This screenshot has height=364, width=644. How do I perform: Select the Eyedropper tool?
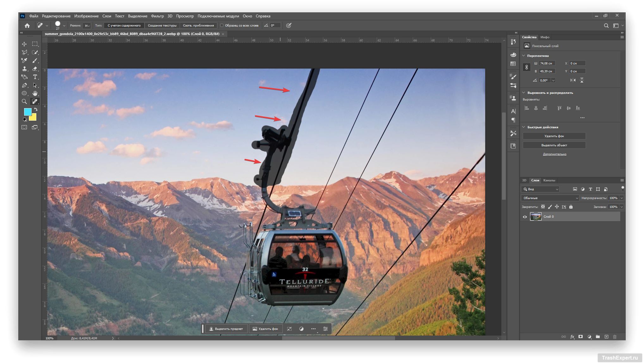[x=24, y=60]
